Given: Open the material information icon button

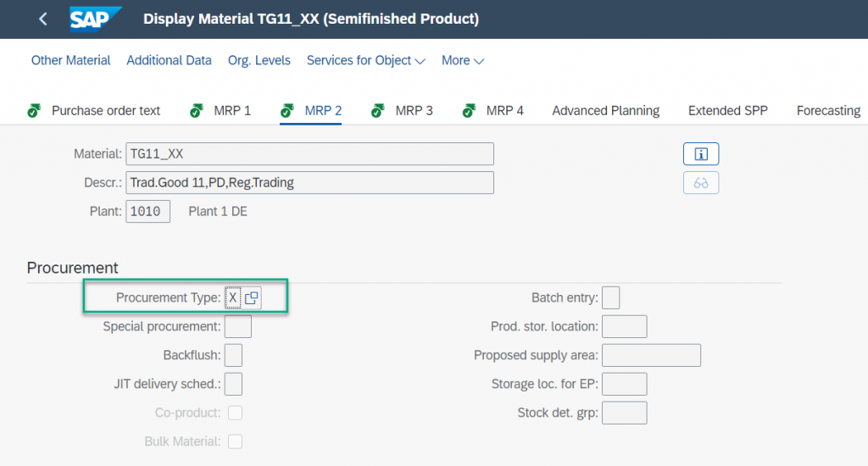Looking at the screenshot, I should click(x=701, y=154).
